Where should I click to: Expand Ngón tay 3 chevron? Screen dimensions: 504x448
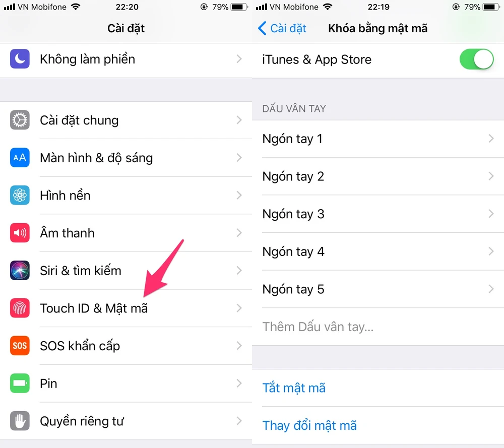pyautogui.click(x=491, y=214)
